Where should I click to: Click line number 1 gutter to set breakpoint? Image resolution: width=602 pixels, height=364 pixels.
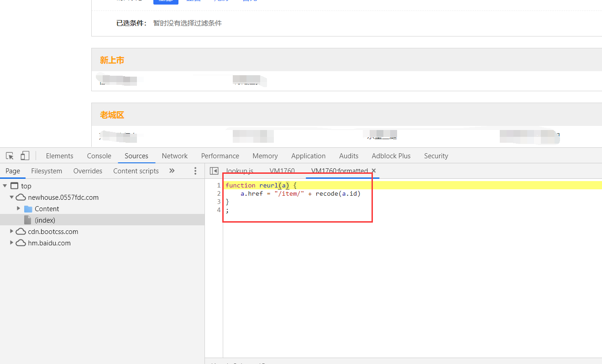tap(219, 185)
